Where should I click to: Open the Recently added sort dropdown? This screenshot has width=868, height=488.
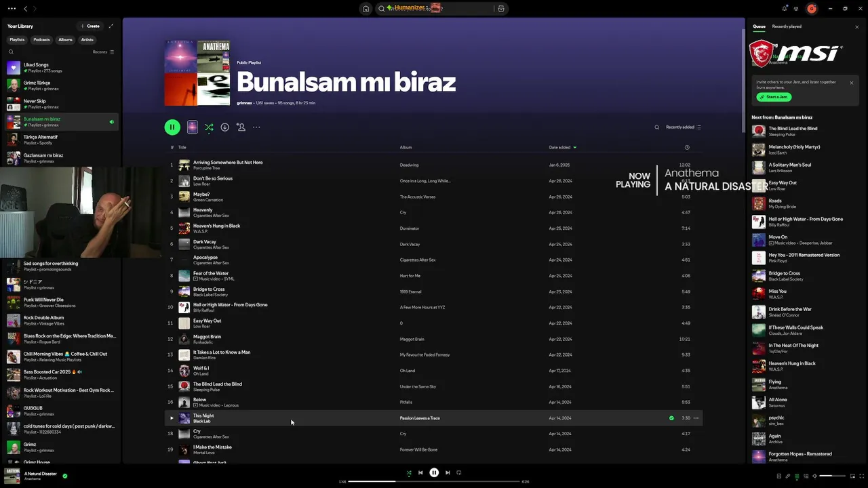(x=683, y=127)
